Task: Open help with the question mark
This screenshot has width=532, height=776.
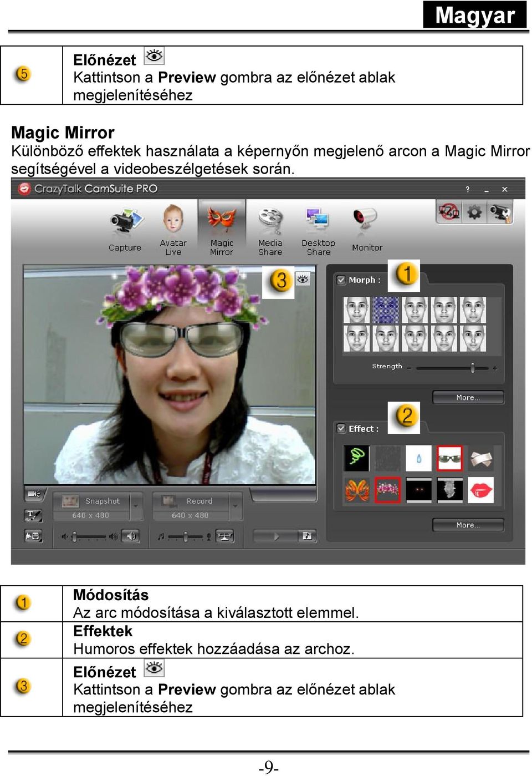Action: tap(467, 189)
